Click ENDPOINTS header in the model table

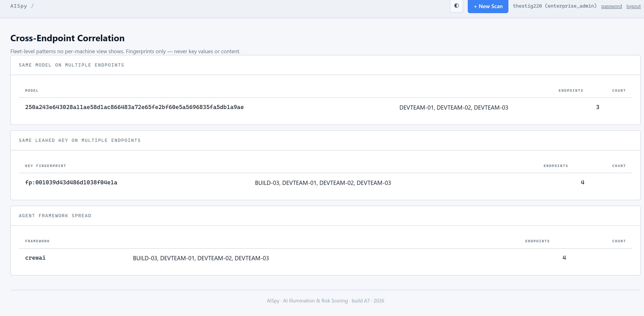tap(571, 90)
